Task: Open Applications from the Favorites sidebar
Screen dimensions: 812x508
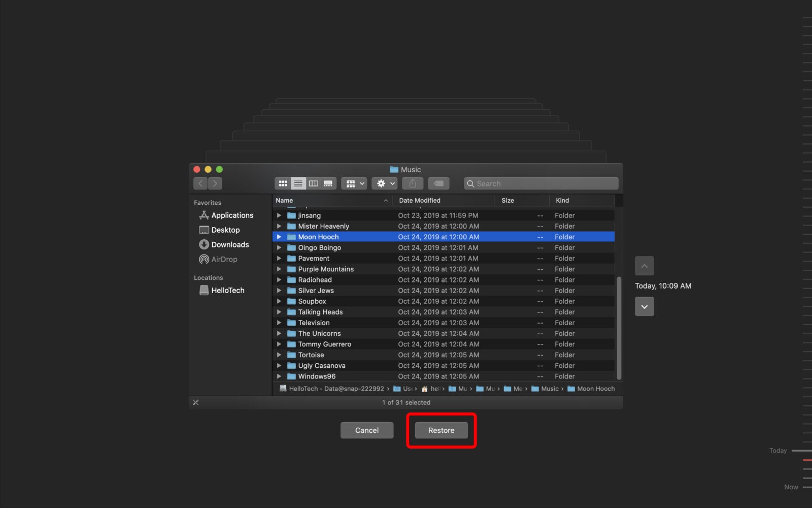Action: point(231,215)
